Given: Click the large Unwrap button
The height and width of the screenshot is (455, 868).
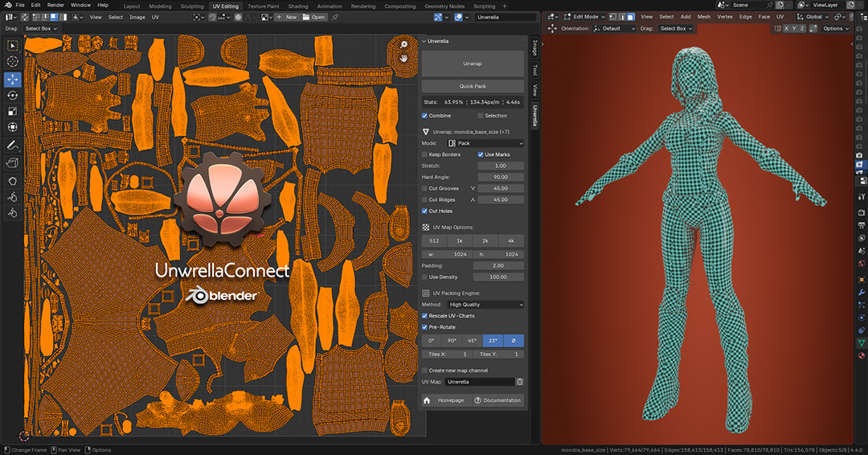Looking at the screenshot, I should pyautogui.click(x=473, y=64).
